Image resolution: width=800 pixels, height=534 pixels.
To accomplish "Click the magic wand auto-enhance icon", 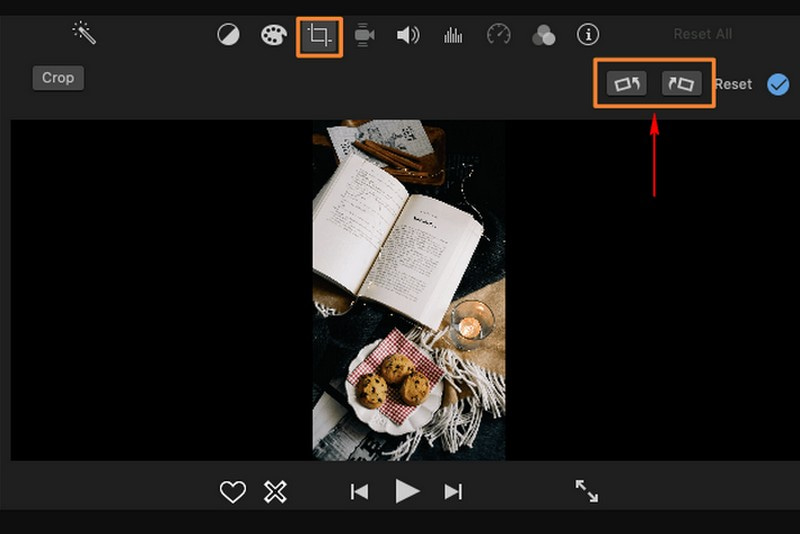I will (x=84, y=33).
